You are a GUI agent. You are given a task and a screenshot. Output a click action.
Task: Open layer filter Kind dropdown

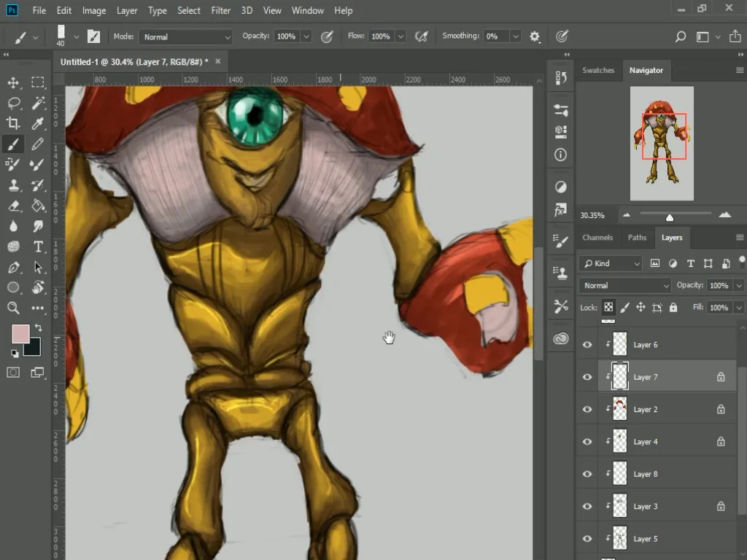click(x=611, y=263)
